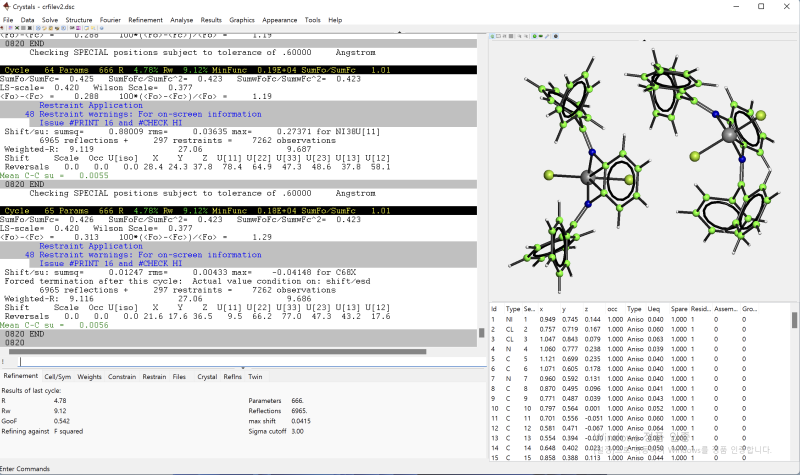Select the Weights tab
800x475 pixels.
(89, 376)
